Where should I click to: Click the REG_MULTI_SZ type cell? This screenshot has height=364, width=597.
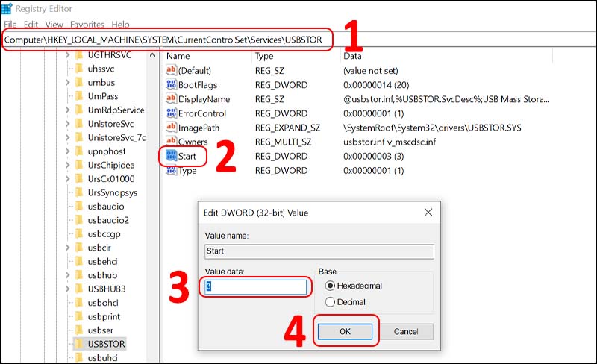[284, 142]
